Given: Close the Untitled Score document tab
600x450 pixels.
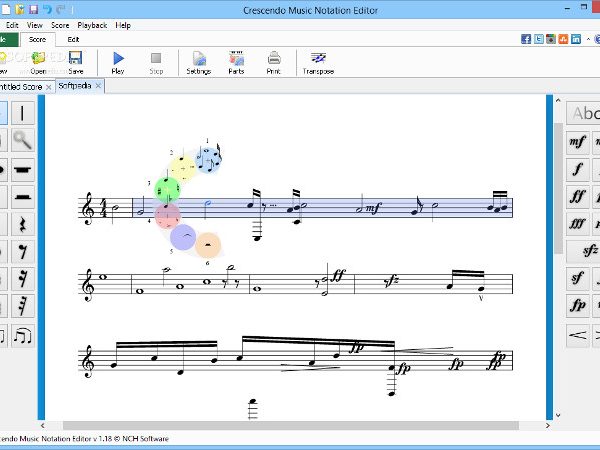Looking at the screenshot, I should coord(49,87).
